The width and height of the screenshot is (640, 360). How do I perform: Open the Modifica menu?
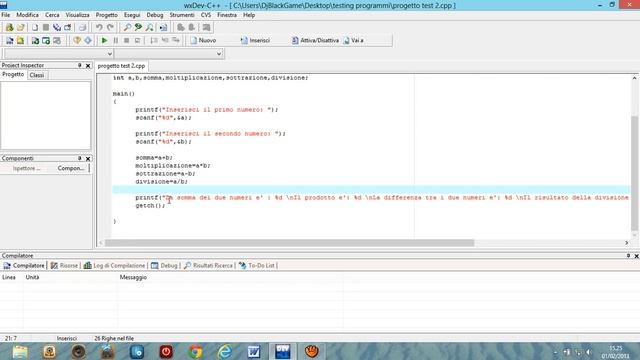[27, 15]
